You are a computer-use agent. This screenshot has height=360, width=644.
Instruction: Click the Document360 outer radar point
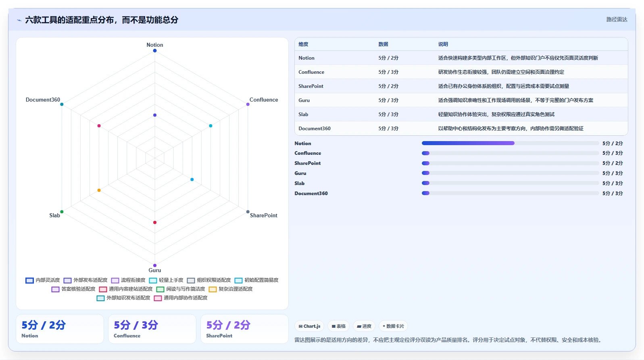point(62,104)
